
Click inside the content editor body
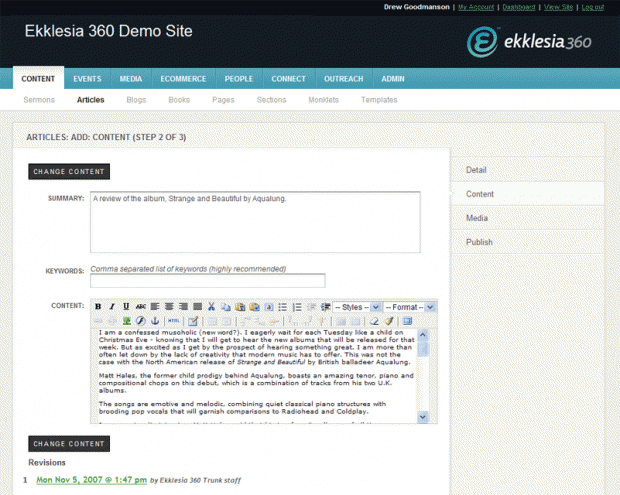coord(253,376)
